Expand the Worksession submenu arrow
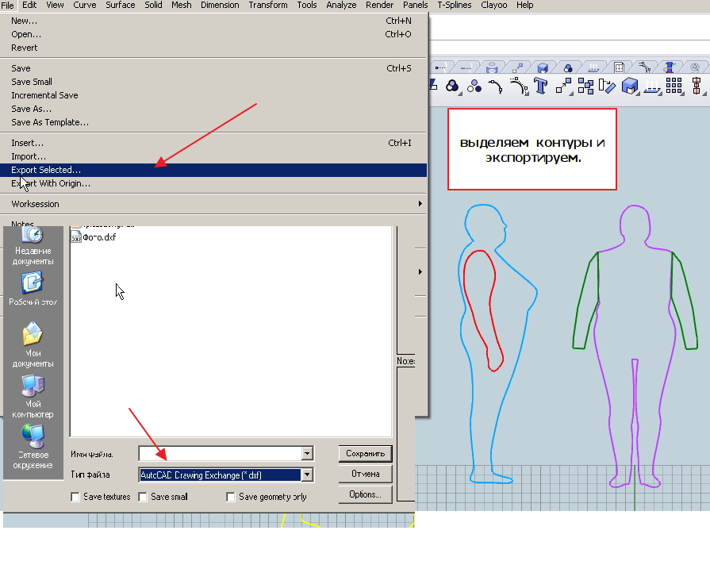 coord(420,204)
